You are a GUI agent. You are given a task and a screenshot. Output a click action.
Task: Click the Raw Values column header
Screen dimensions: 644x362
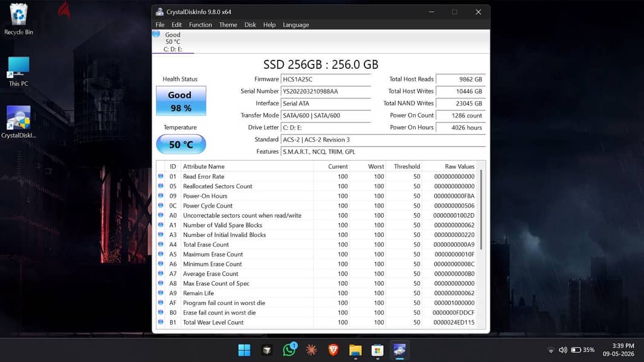tap(449, 167)
